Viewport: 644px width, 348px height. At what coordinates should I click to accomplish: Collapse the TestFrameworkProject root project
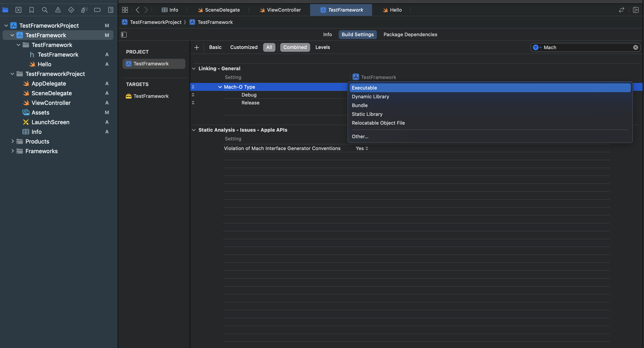click(x=6, y=26)
